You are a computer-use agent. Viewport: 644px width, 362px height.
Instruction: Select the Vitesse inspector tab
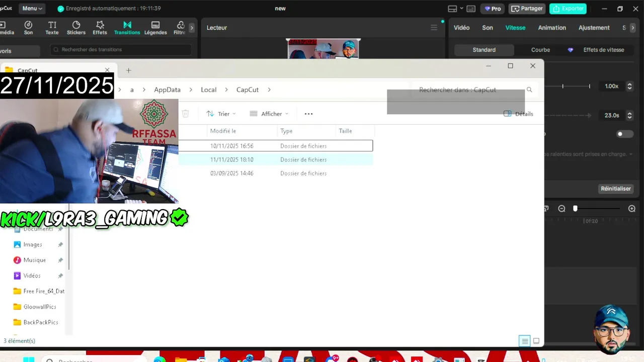tap(515, 28)
